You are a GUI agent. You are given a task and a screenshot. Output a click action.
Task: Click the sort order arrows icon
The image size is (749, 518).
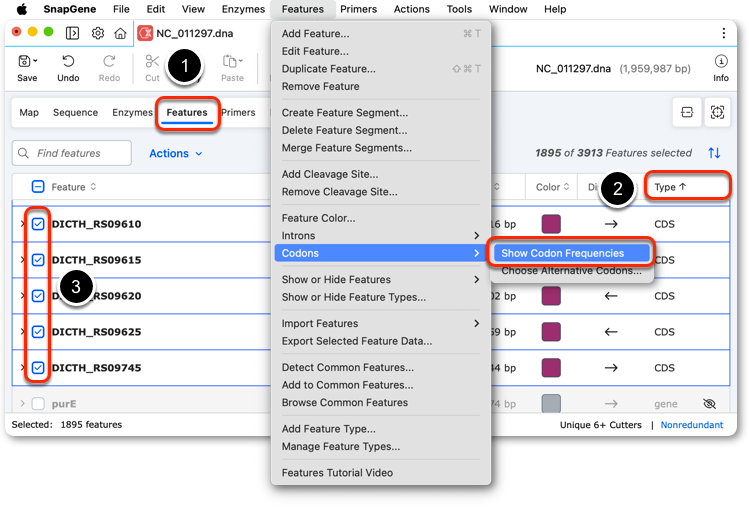714,153
